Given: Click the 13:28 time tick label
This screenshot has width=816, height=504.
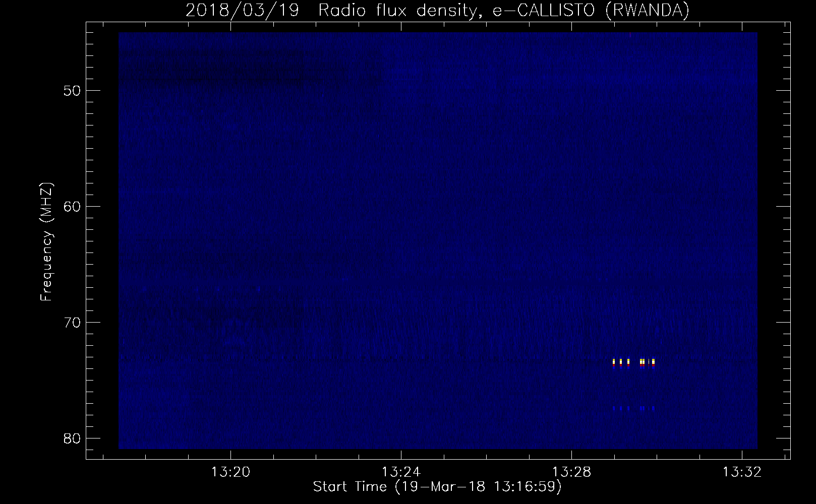Looking at the screenshot, I should (572, 472).
